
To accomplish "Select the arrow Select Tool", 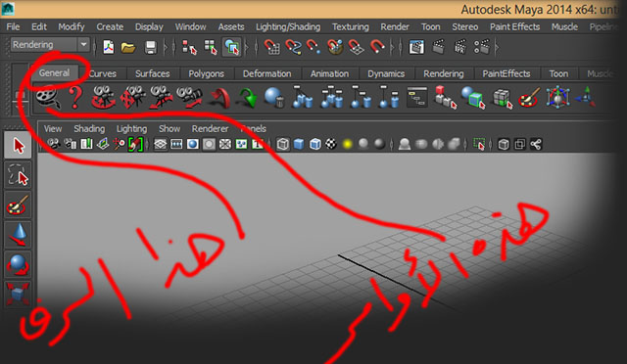I will pyautogui.click(x=18, y=146).
